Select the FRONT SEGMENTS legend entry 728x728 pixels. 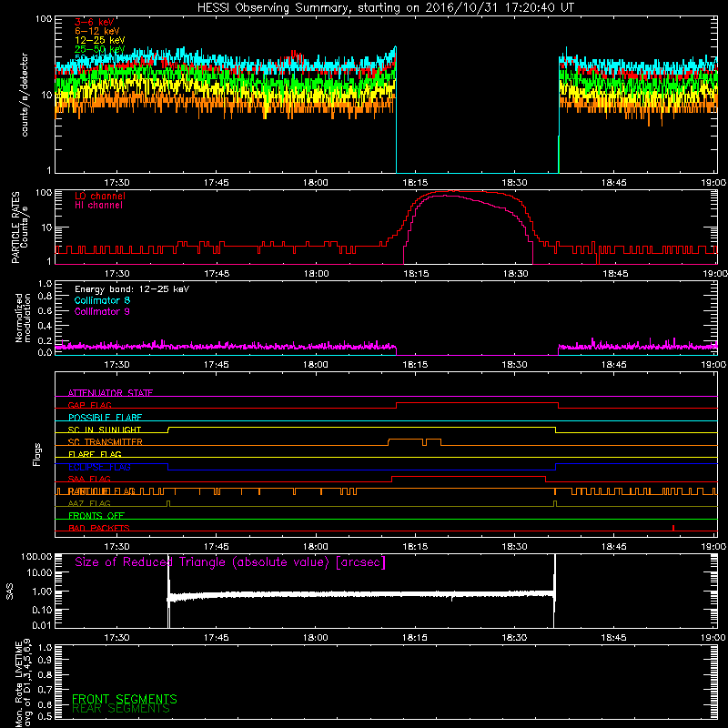125,699
